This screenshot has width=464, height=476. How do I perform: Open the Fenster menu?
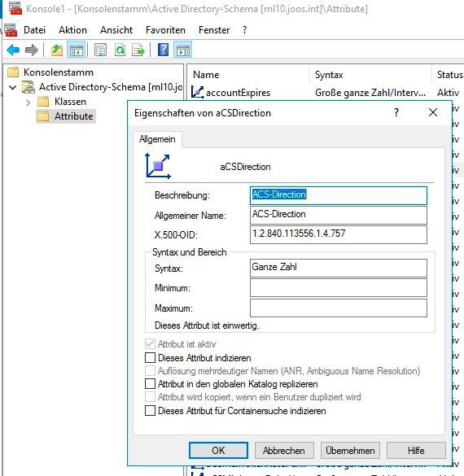(x=214, y=30)
